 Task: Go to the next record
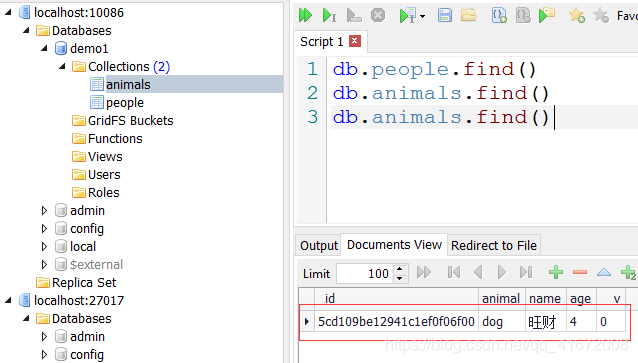click(502, 272)
